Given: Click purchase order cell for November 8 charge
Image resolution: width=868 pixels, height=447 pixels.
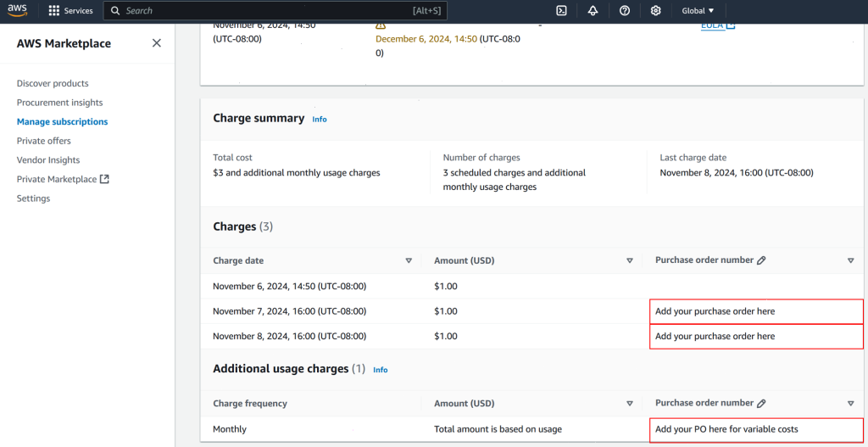Looking at the screenshot, I should coord(756,336).
